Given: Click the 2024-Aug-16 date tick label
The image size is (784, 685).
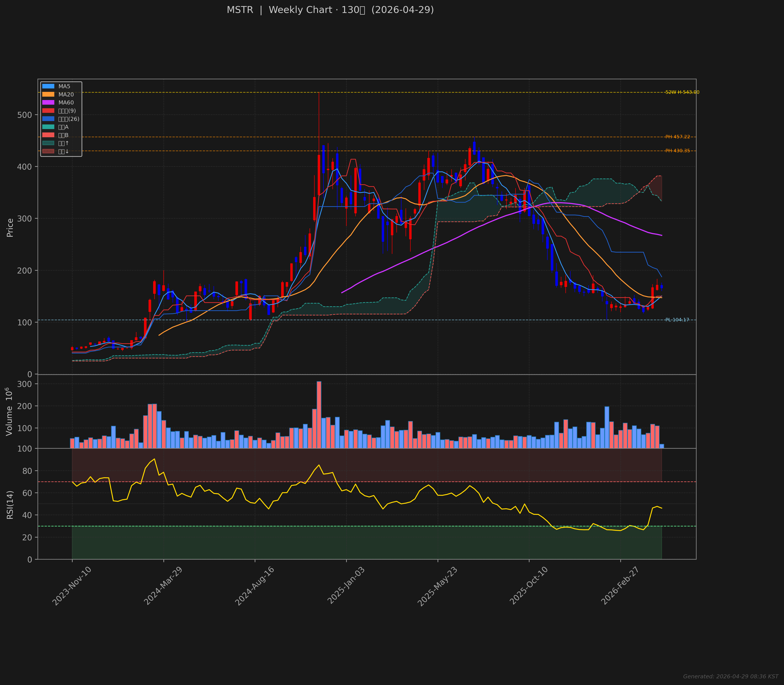Looking at the screenshot, I should tap(255, 586).
